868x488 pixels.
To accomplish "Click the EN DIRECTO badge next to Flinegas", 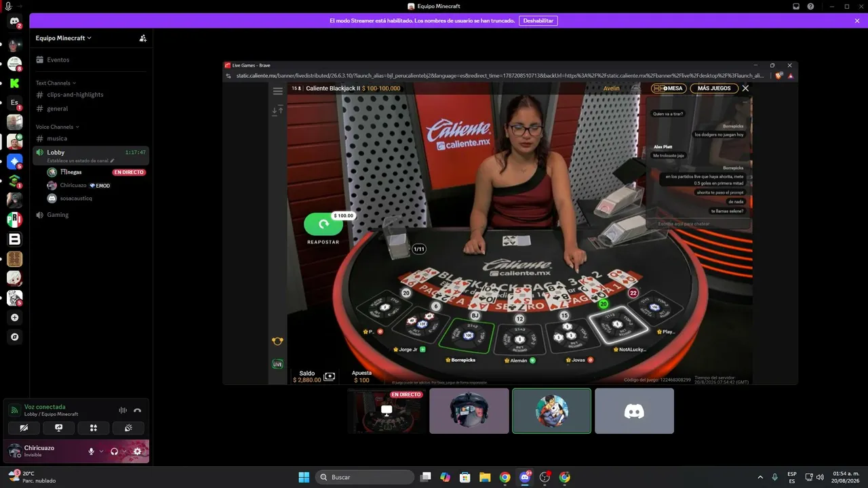I will pos(129,172).
